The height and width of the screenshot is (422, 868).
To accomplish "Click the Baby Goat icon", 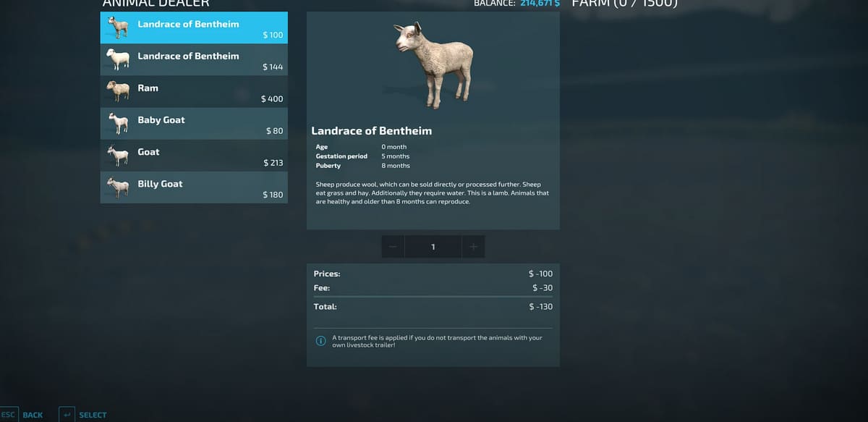I will point(118,123).
